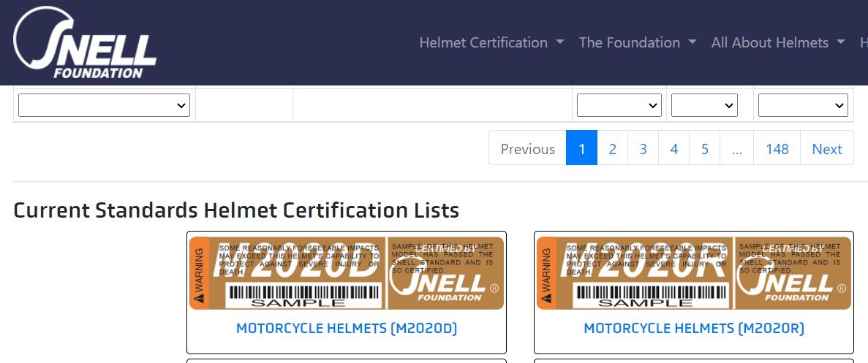Screen dimensions: 868x363
Task: Open the M2020D certification sticker image
Action: click(347, 273)
